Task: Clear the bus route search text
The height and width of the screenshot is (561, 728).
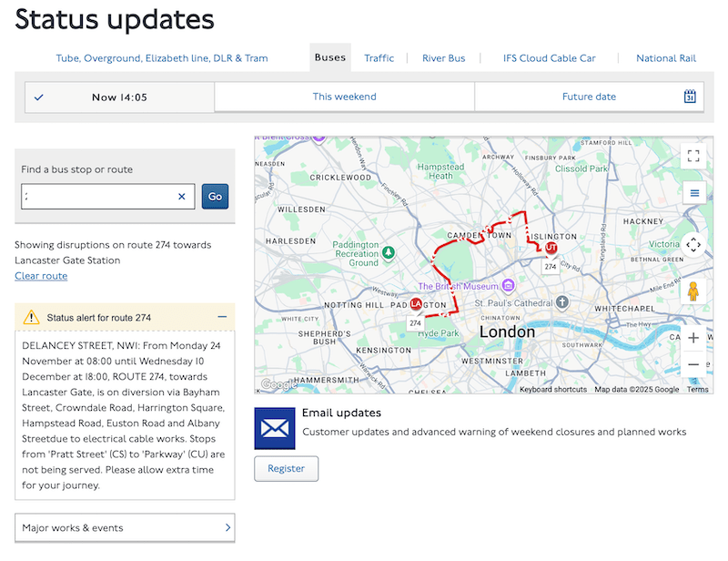Action: point(181,197)
